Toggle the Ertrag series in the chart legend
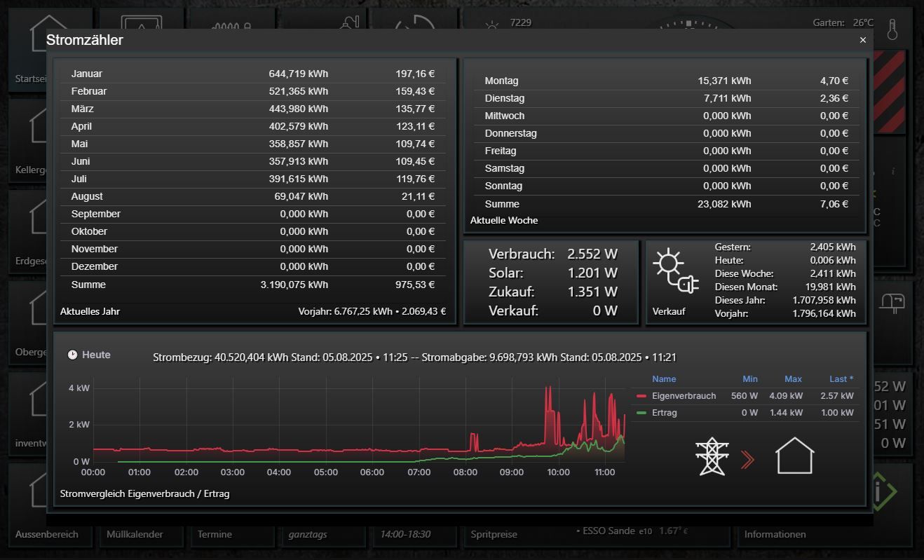 [x=664, y=413]
